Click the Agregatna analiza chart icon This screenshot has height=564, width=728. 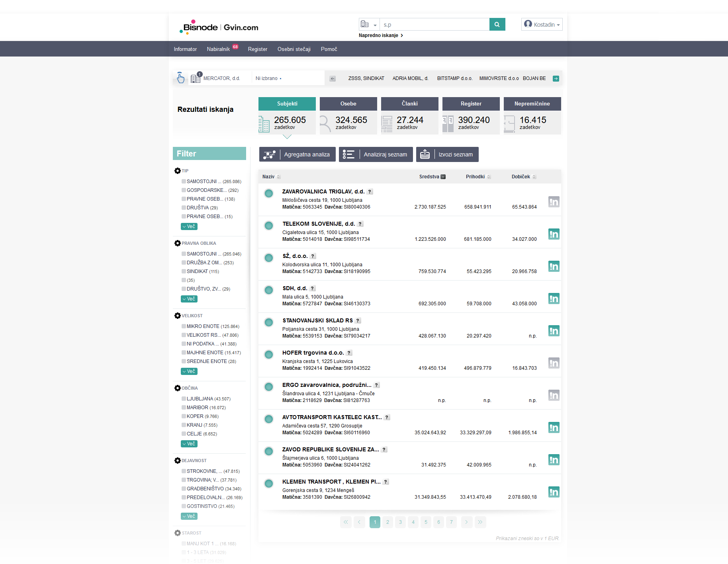coord(269,154)
